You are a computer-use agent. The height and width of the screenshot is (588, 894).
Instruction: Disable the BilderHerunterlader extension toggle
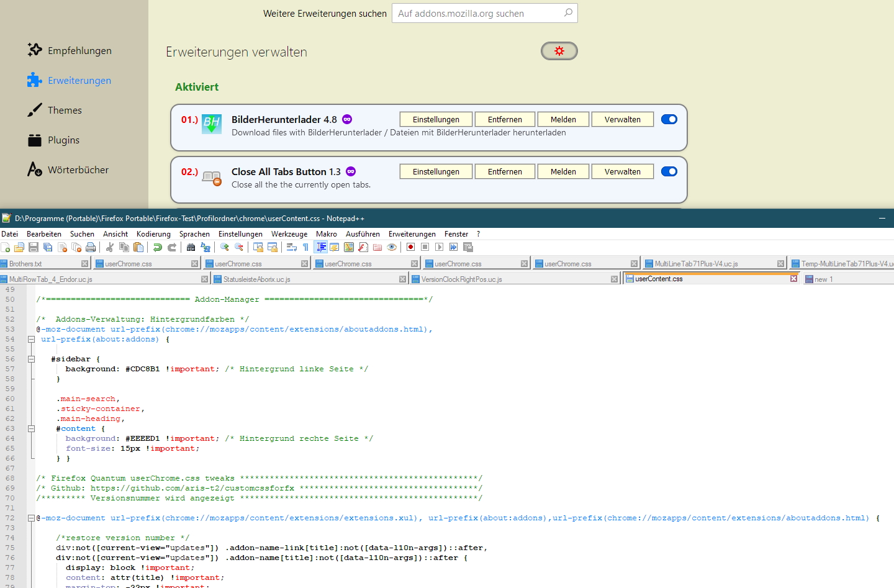pyautogui.click(x=669, y=119)
